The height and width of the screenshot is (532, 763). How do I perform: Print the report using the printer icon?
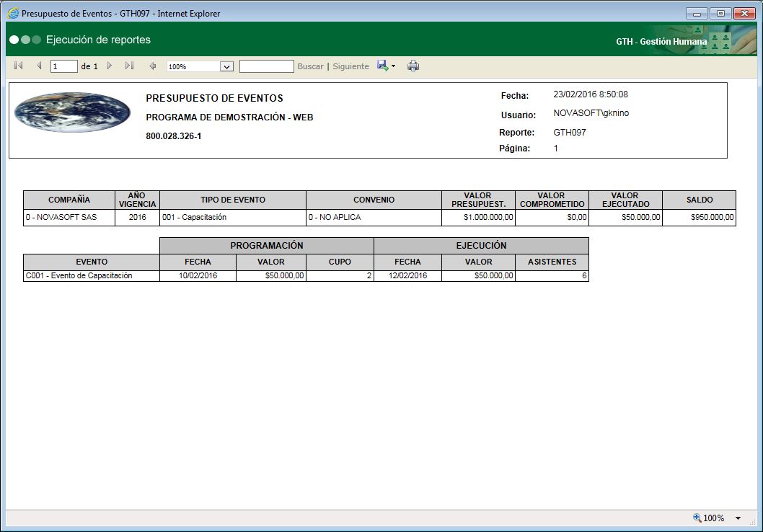click(413, 66)
